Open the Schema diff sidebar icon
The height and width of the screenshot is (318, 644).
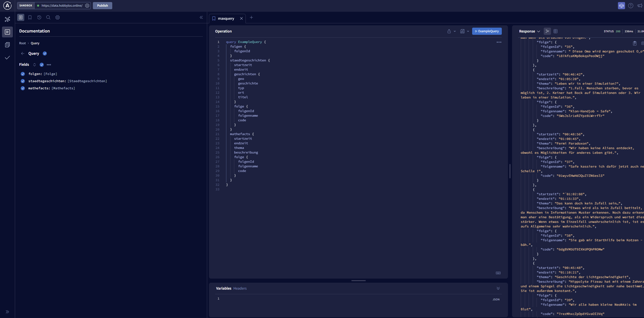point(7,45)
